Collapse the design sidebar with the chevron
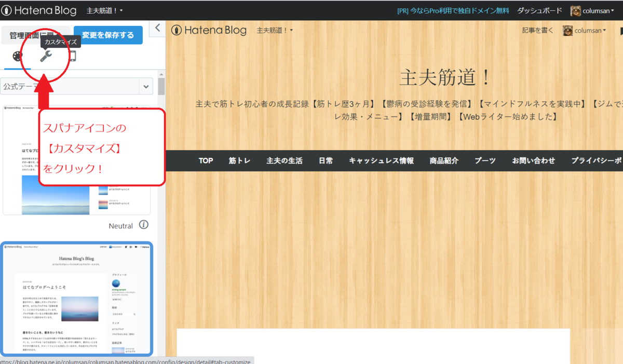Image resolution: width=623 pixels, height=364 pixels. click(x=158, y=28)
